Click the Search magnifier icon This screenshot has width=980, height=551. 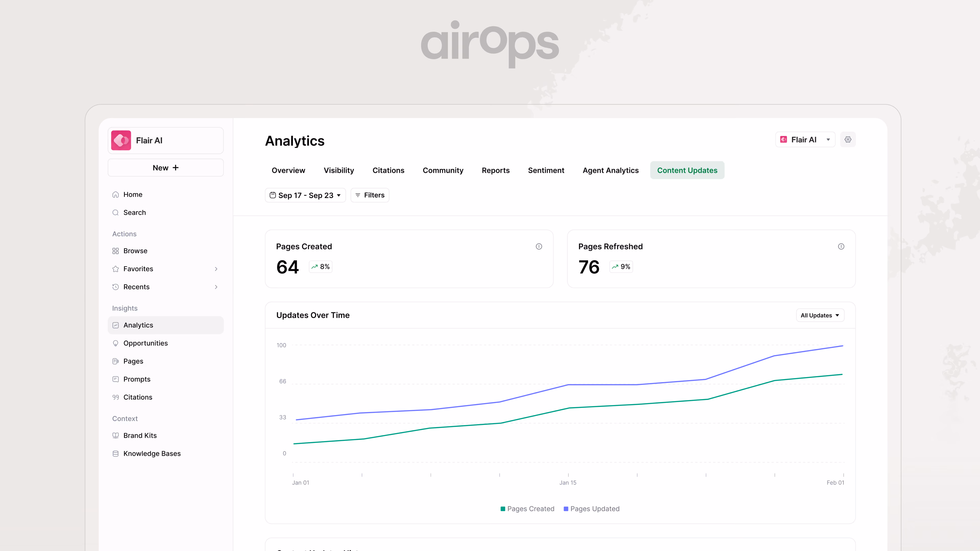[x=116, y=212]
